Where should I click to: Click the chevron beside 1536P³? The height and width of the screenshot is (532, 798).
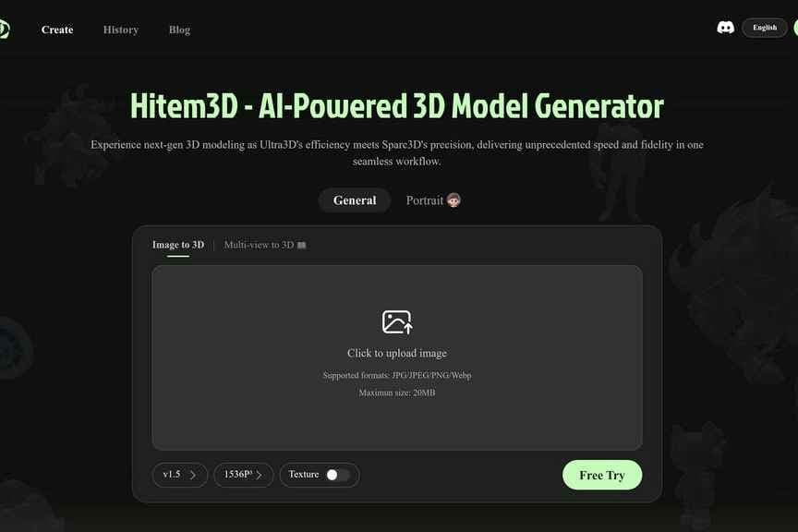click(x=260, y=475)
